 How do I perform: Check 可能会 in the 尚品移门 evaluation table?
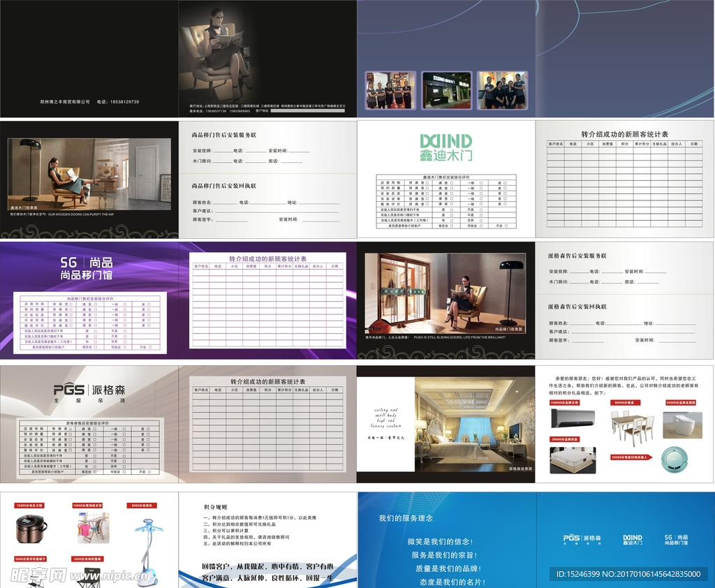[x=124, y=347]
